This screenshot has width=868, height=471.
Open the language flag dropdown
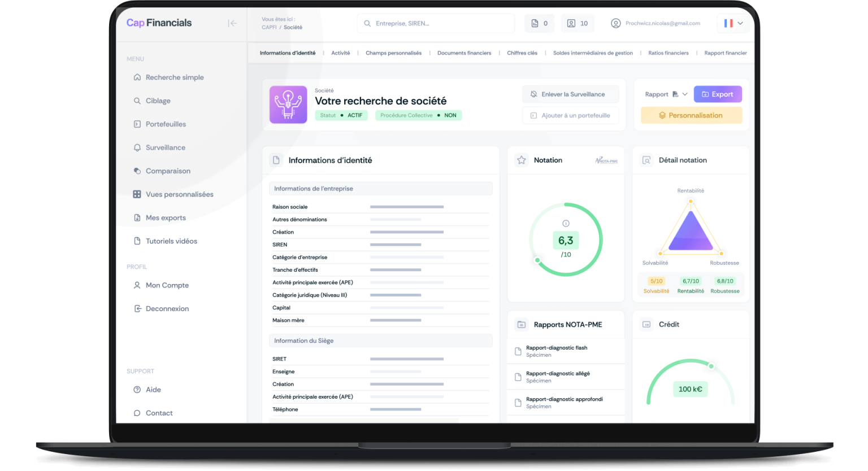(733, 23)
